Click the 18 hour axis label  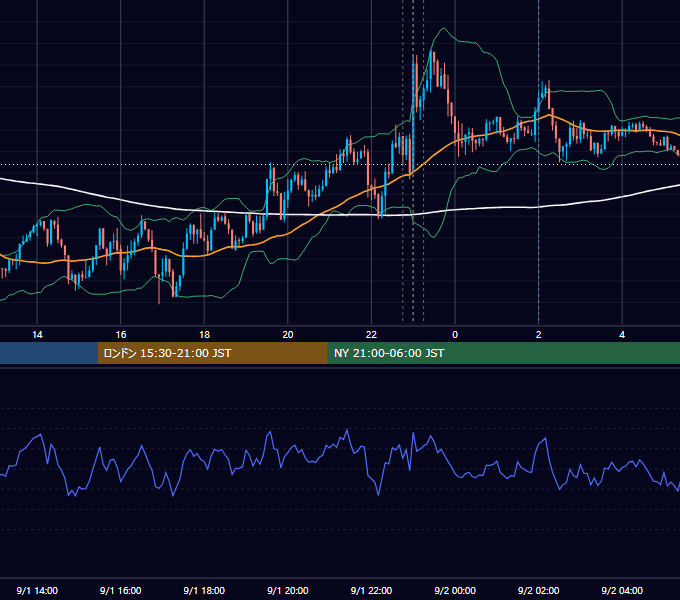(204, 335)
